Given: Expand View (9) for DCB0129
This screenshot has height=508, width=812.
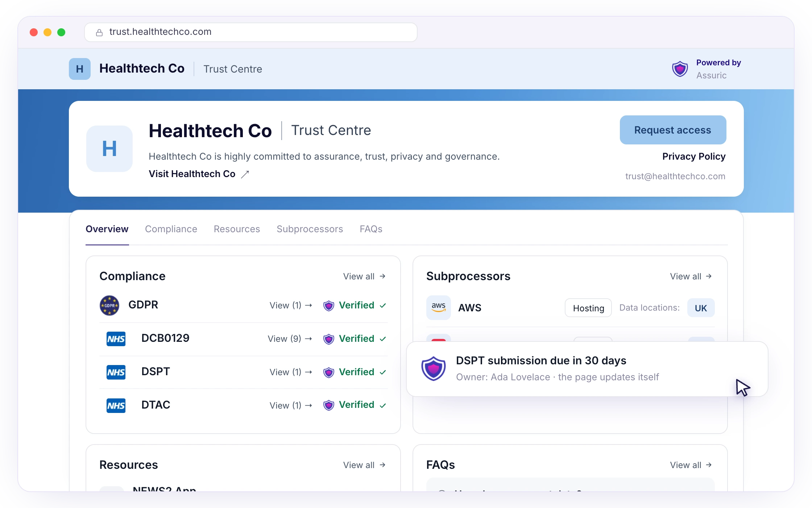Looking at the screenshot, I should click(x=290, y=339).
